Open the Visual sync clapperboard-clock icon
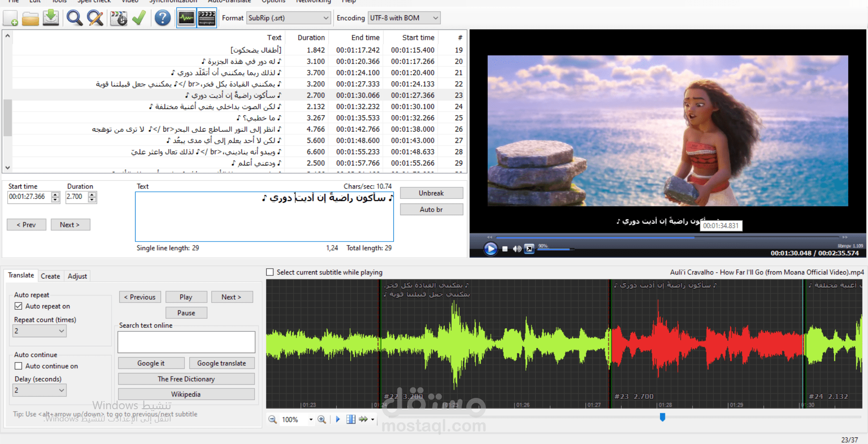This screenshot has width=868, height=444. (x=119, y=18)
